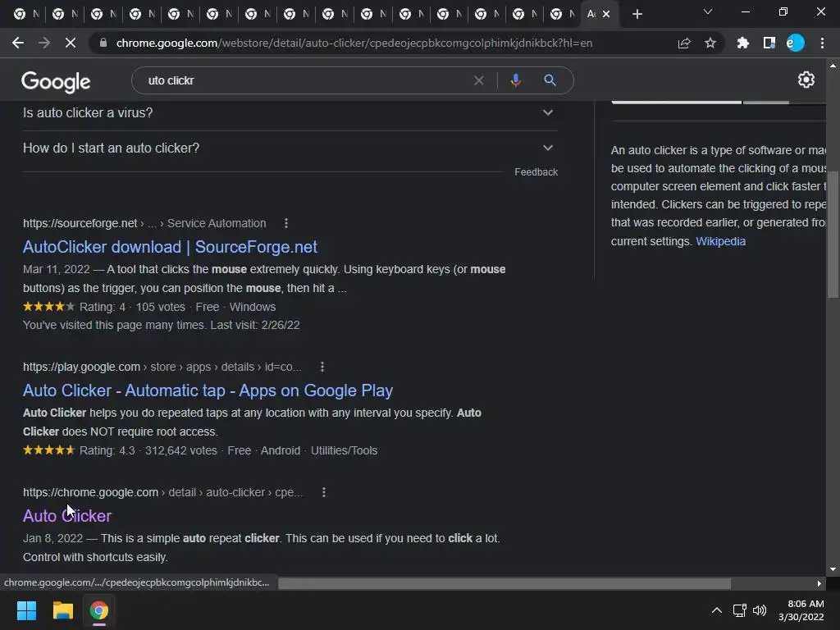The height and width of the screenshot is (630, 840).
Task: Click the Feedback link
Action: point(536,172)
